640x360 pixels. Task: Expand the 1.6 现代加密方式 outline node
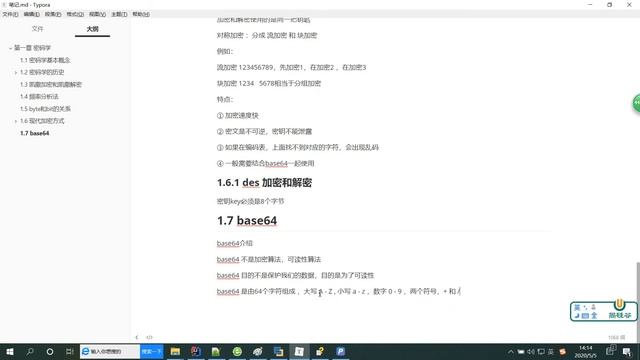[16, 121]
